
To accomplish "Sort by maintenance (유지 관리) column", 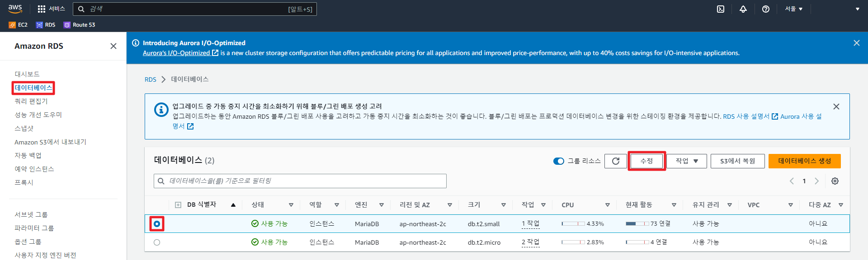I will tap(730, 205).
